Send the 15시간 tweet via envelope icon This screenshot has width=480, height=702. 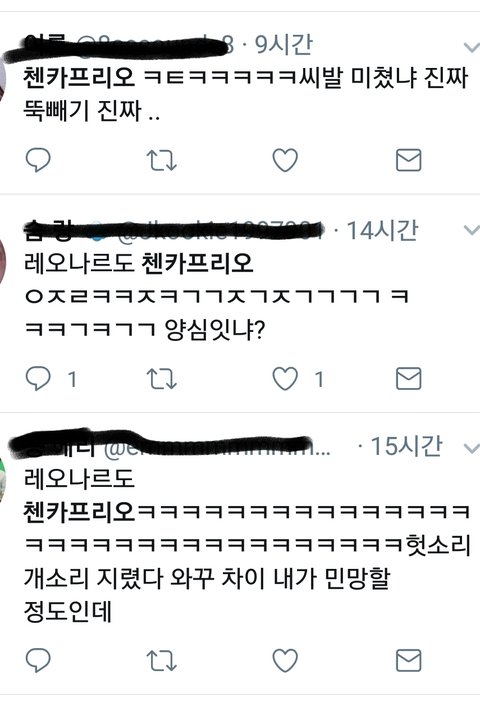[409, 660]
